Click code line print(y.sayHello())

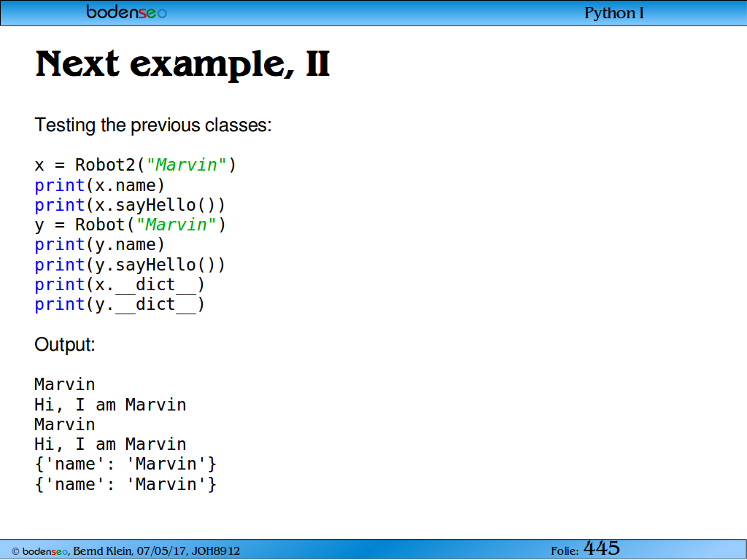point(130,265)
